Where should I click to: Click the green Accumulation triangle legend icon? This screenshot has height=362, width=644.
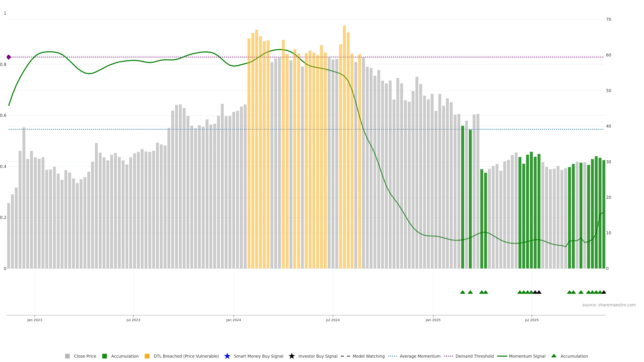point(554,356)
